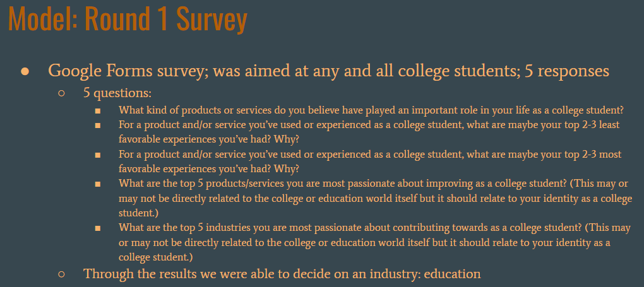Click the slide title 'Model: Round 1 Survey'

click(x=128, y=19)
